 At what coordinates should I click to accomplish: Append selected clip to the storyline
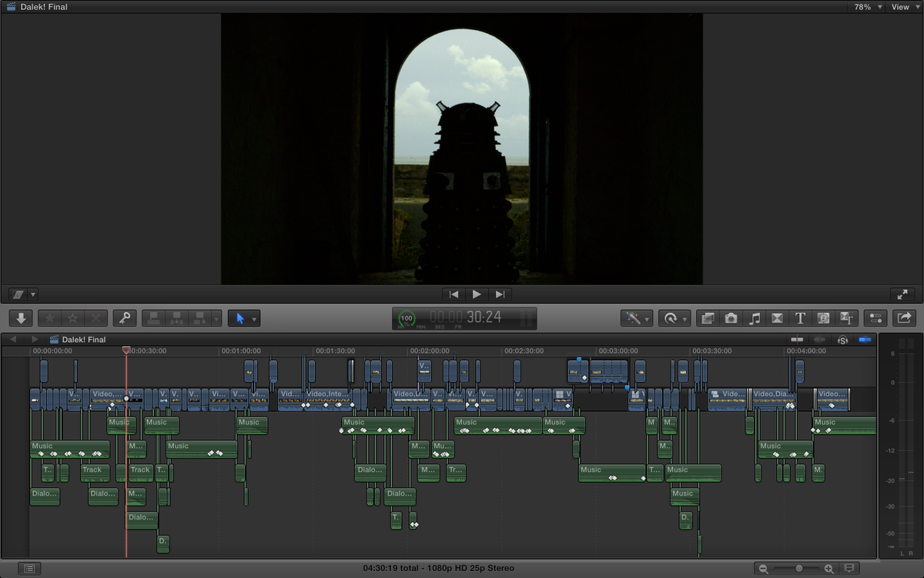(200, 318)
